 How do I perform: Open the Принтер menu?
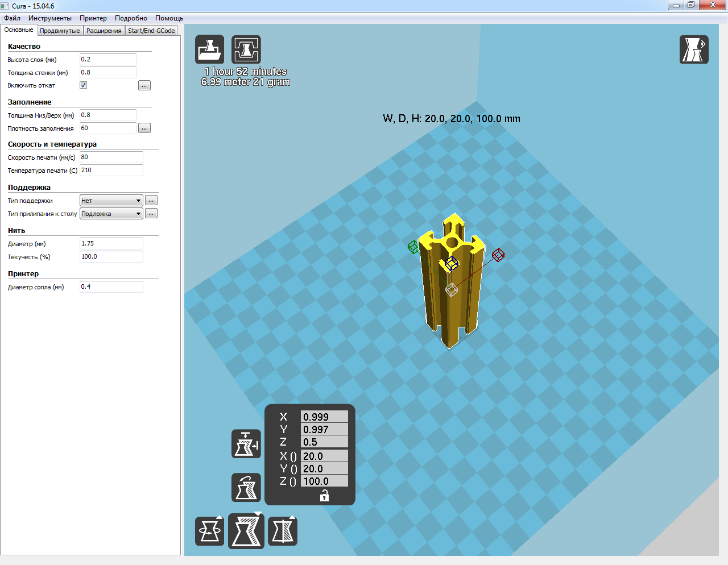tap(93, 18)
